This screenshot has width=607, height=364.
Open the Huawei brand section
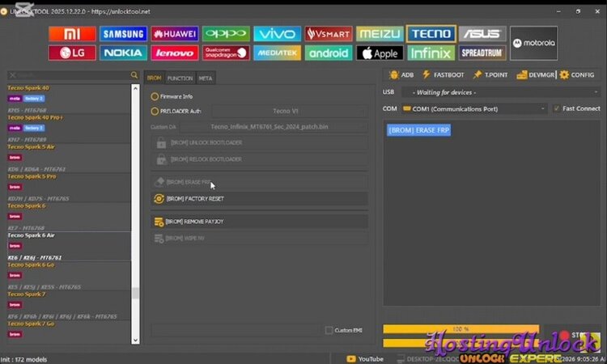click(174, 34)
